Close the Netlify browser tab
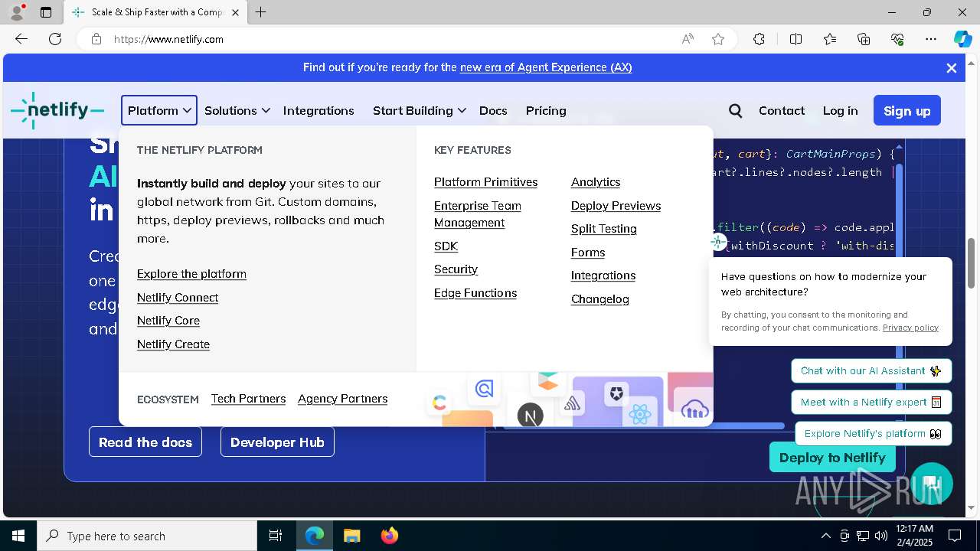The width and height of the screenshot is (980, 551). point(235,12)
